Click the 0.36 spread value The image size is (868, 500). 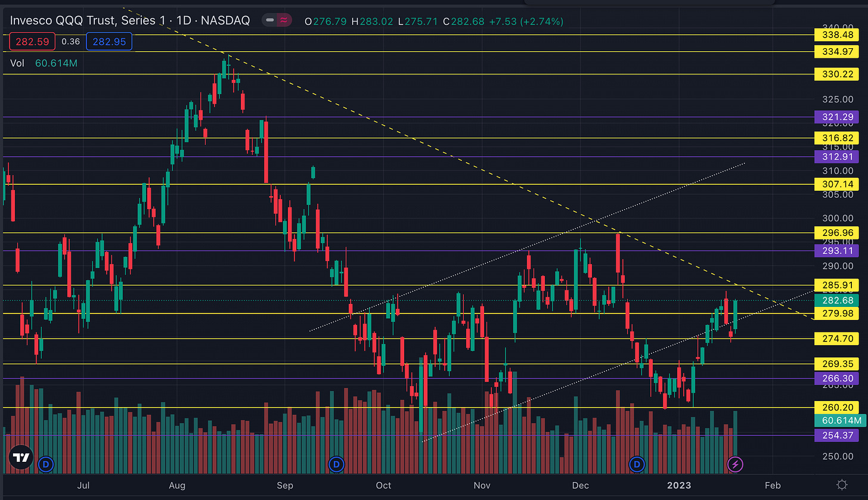point(70,42)
